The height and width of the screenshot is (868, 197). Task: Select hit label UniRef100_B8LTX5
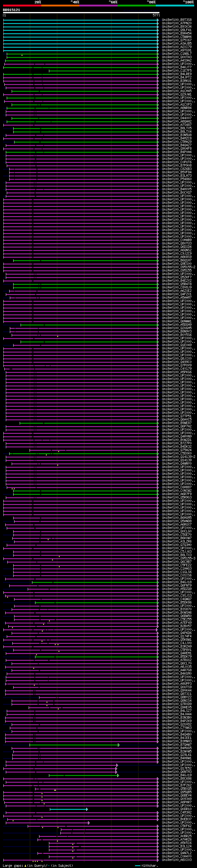point(177,128)
